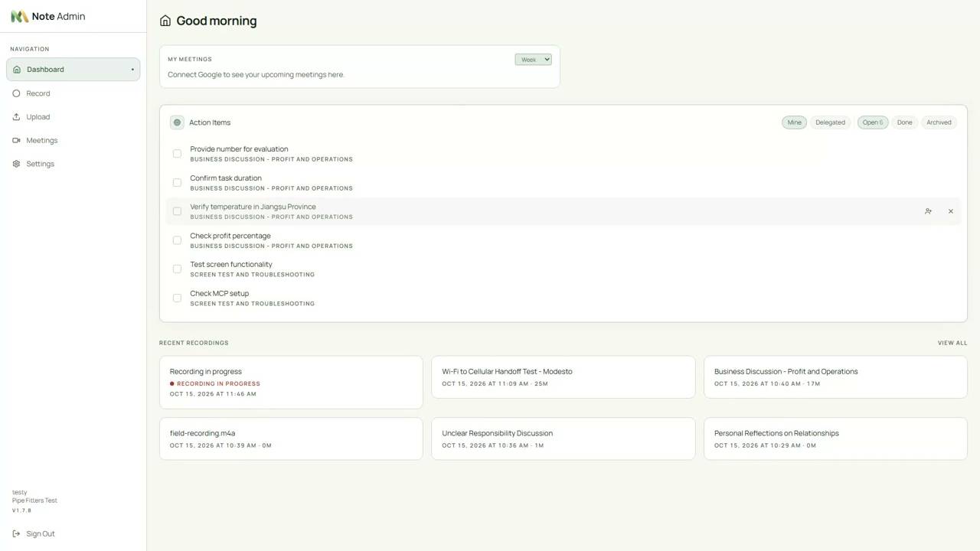Click the Settings gear icon
Image resolution: width=980 pixels, height=551 pixels.
[16, 164]
